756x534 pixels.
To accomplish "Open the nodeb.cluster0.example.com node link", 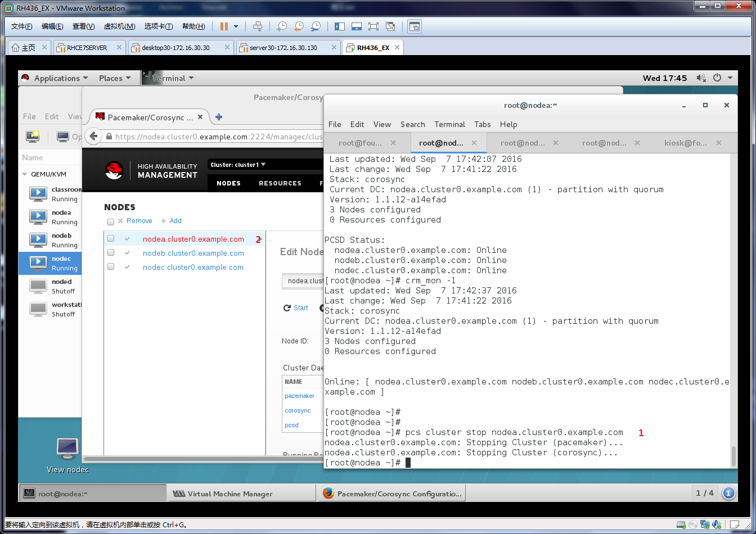I will (x=193, y=253).
